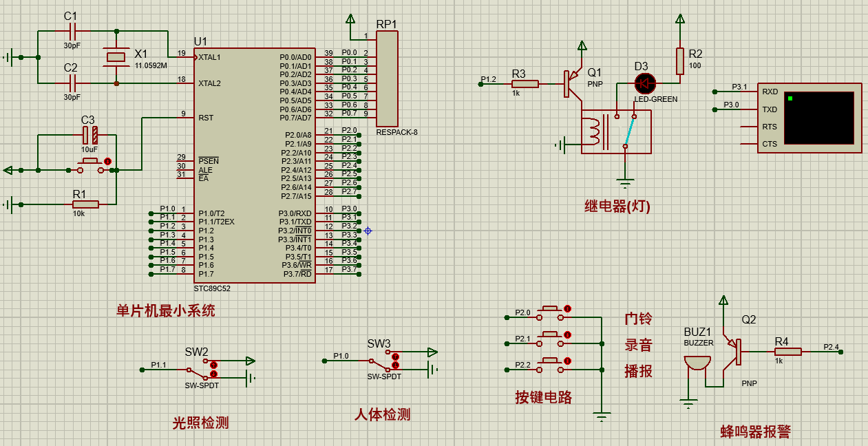
Task: Click the RST pin label on U1
Action: [206, 118]
